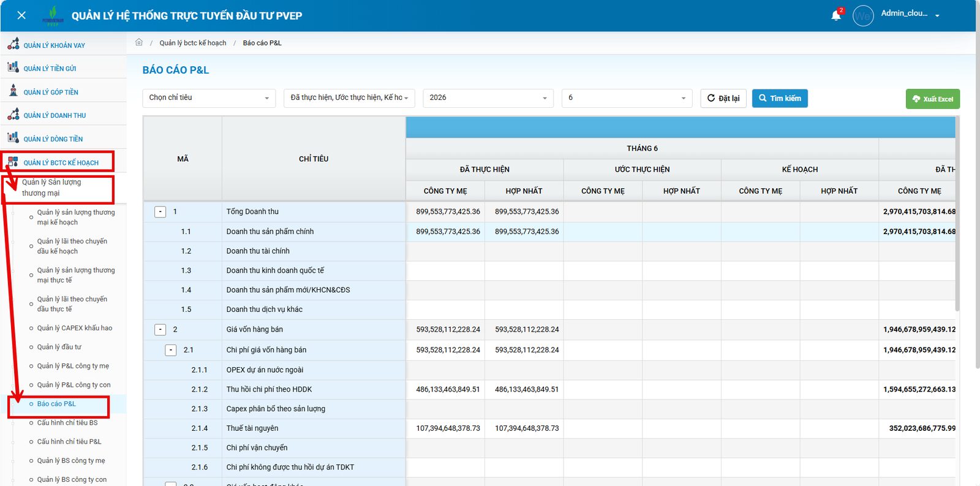This screenshot has width=980, height=486.
Task: Click the KẾ HOẠCH column group header
Action: pyautogui.click(x=800, y=170)
